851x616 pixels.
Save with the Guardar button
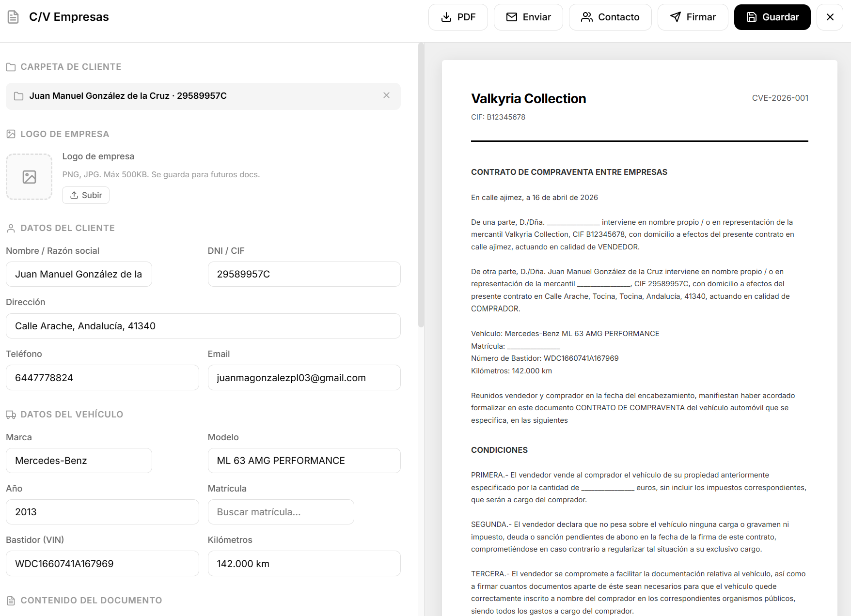772,17
